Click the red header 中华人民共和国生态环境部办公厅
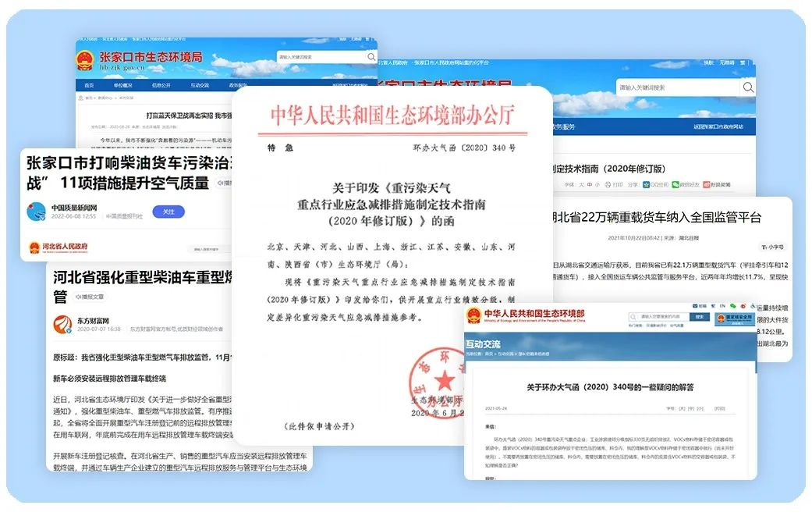This screenshot has height=516, width=812. (x=392, y=115)
